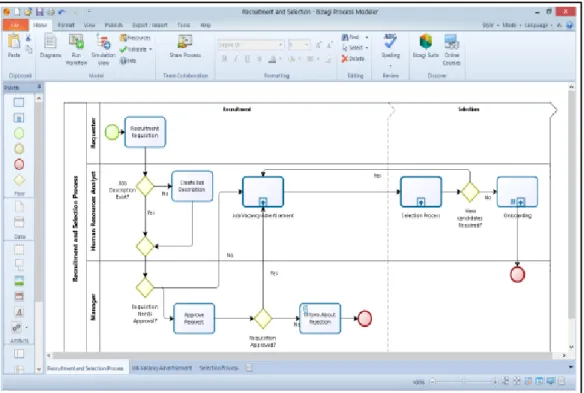This screenshot has width=584, height=393.
Task: Open Simulation View
Action: click(103, 49)
